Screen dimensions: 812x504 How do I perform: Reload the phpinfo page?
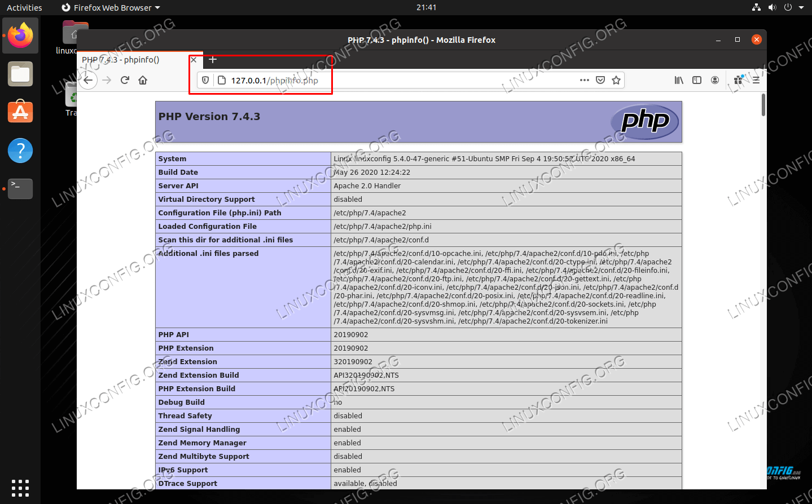pyautogui.click(x=125, y=80)
